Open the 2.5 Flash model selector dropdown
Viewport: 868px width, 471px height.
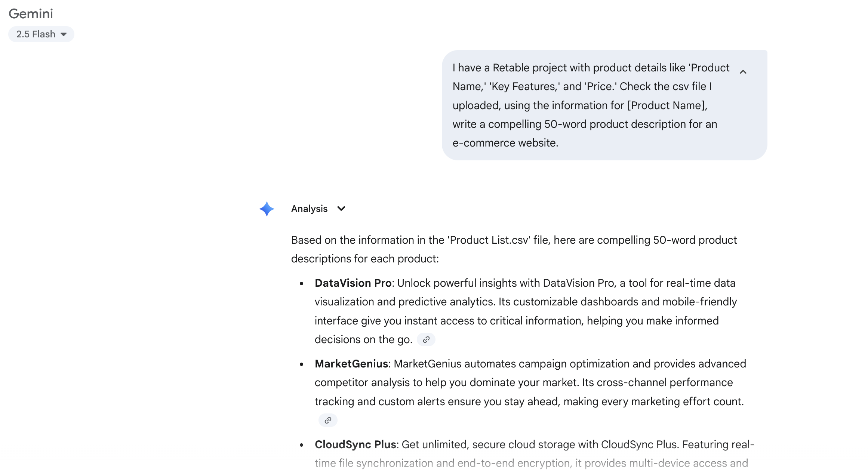tap(41, 34)
